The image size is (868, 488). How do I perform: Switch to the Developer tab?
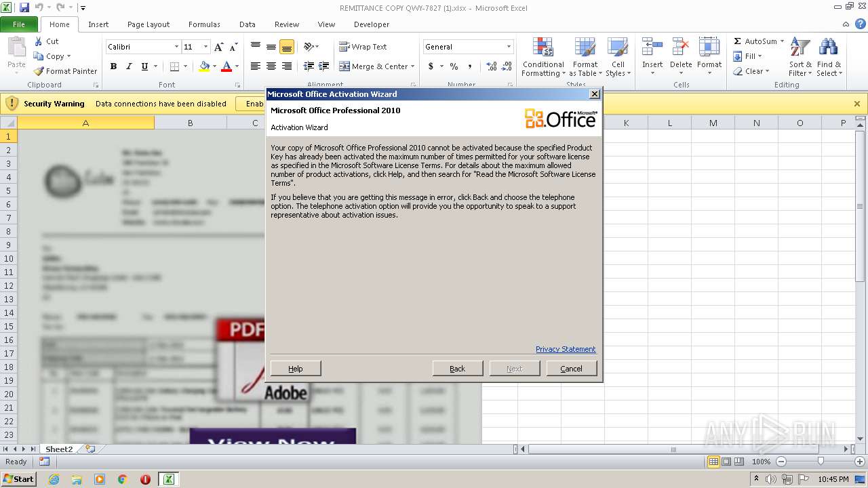coord(372,24)
